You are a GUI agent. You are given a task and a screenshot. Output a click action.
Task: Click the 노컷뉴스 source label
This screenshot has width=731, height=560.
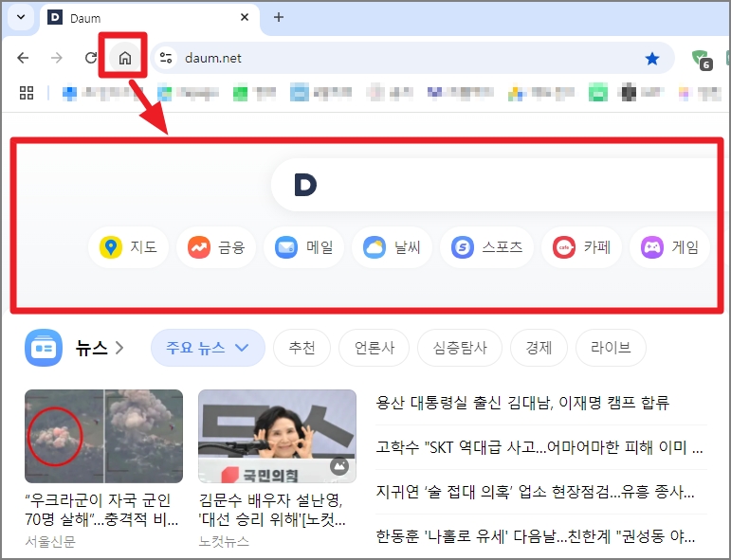(224, 541)
